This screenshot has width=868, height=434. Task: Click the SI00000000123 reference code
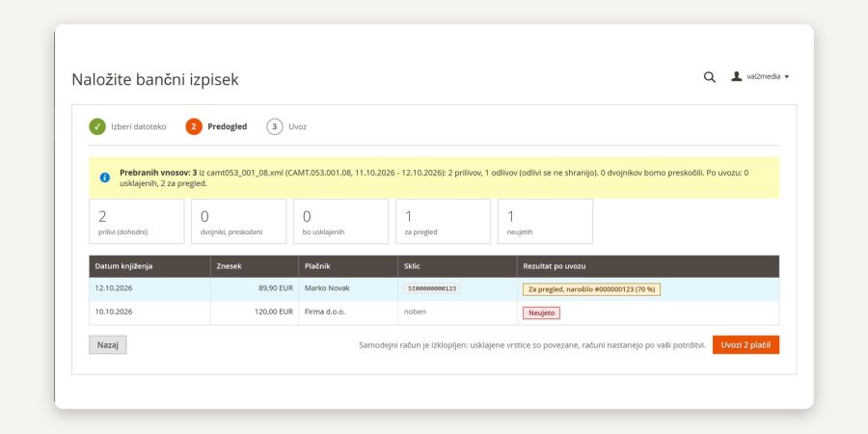click(432, 289)
